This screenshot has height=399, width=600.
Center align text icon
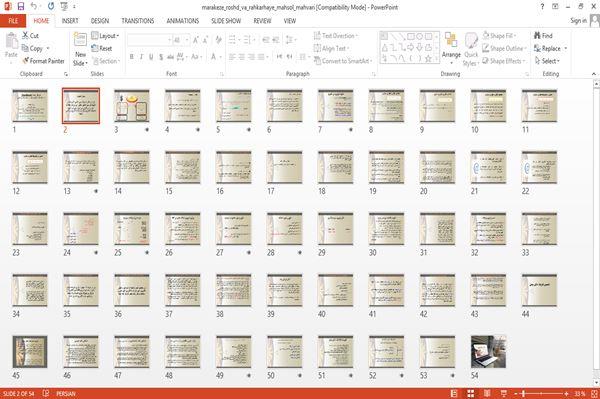pyautogui.click(x=241, y=57)
